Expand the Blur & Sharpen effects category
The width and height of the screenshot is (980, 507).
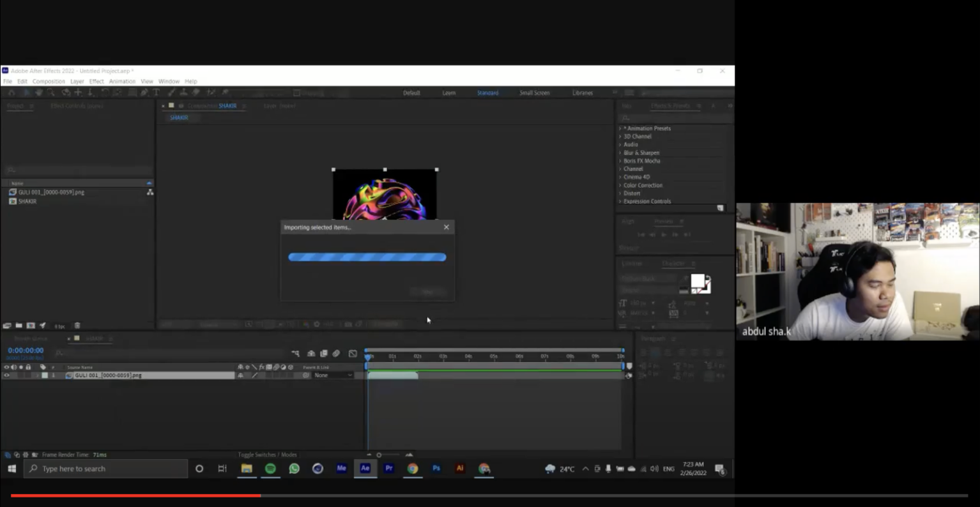pyautogui.click(x=620, y=153)
